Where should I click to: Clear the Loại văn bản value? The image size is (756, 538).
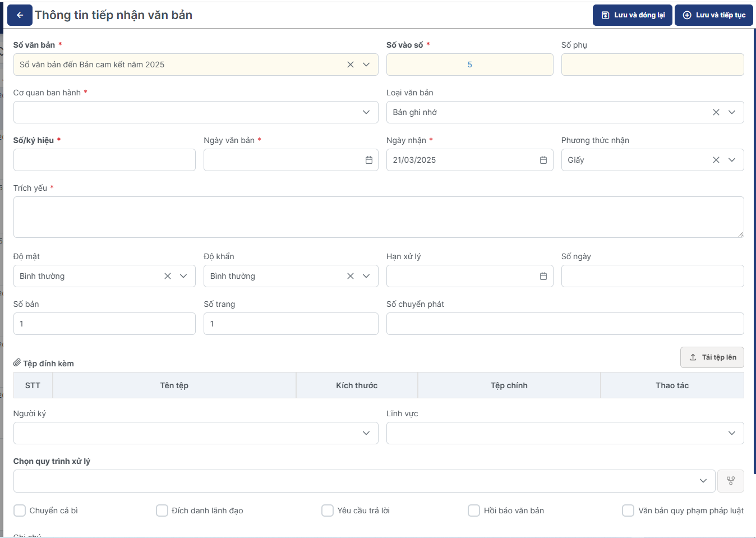tap(716, 112)
